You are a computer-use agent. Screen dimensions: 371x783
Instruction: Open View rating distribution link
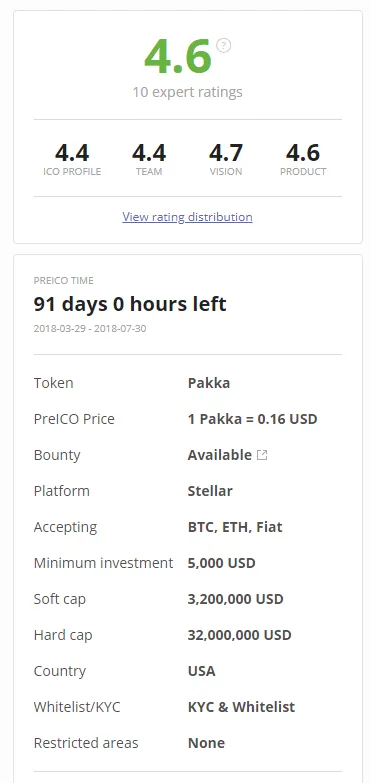187,217
